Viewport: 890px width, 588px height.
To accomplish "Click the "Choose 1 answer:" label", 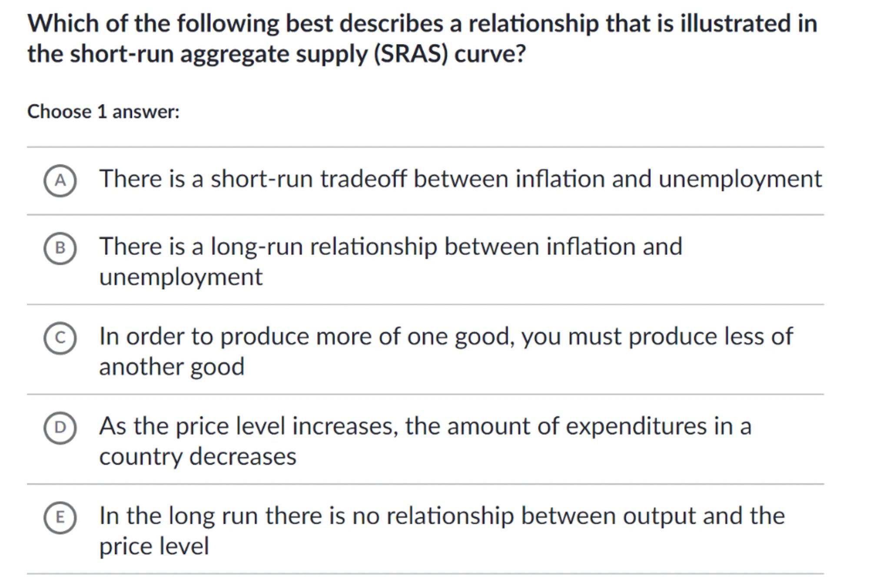I will coord(103,112).
